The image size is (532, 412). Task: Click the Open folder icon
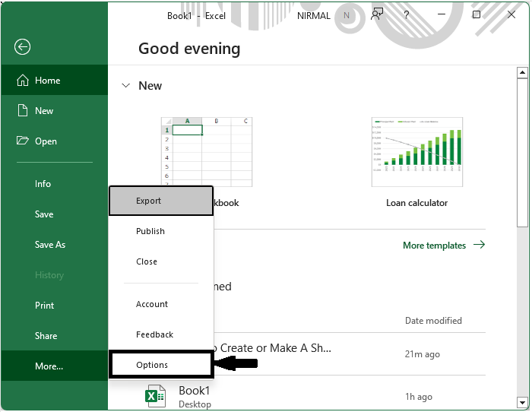[x=23, y=141]
